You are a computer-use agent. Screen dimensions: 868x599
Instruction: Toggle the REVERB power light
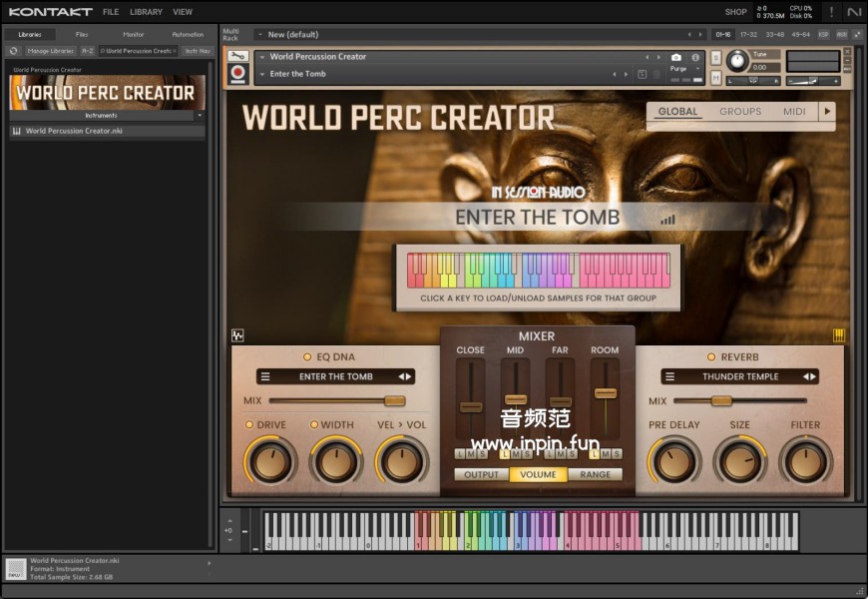click(x=710, y=357)
